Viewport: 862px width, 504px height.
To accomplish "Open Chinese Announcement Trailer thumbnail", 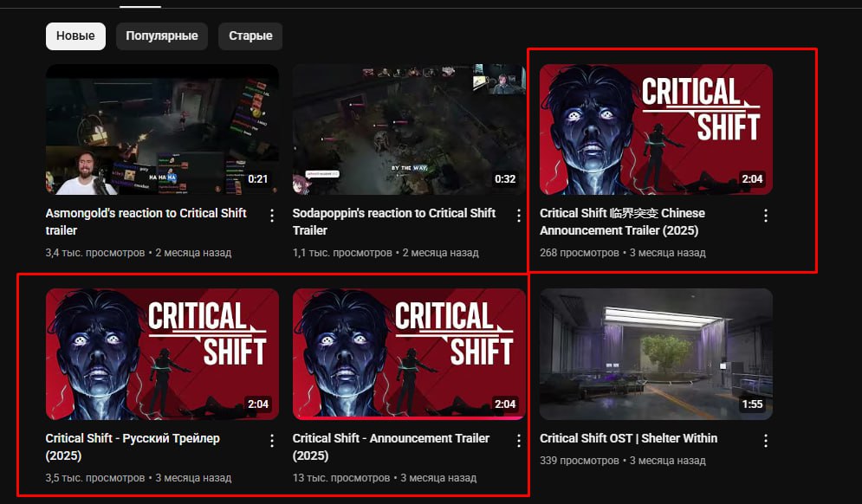I will 656,129.
